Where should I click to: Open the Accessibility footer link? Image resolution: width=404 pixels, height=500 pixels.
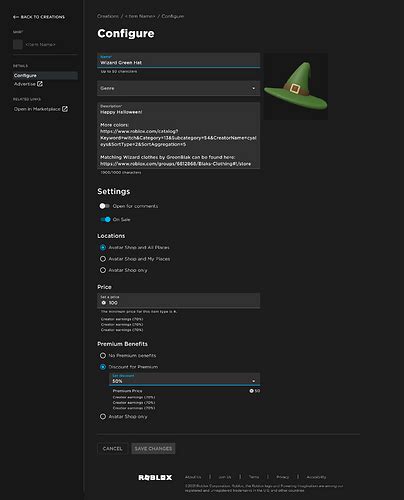(x=316, y=477)
